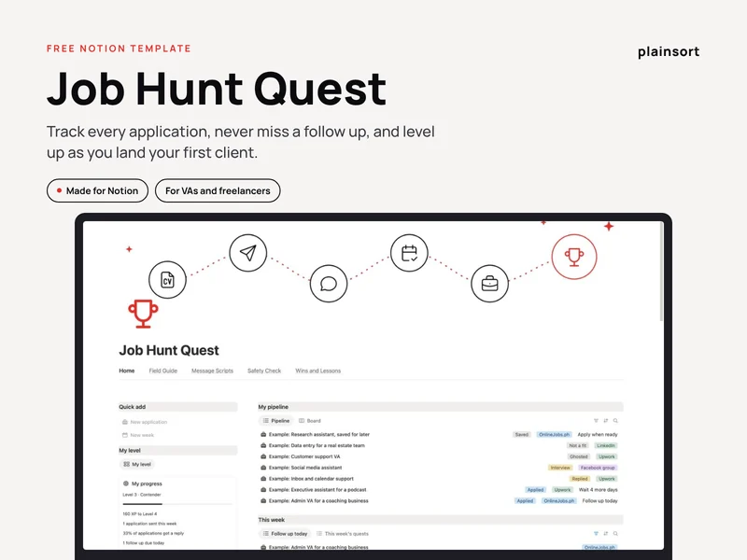Screen dimensions: 747x560
Task: Open search icon in My pipeline
Action: (615, 421)
